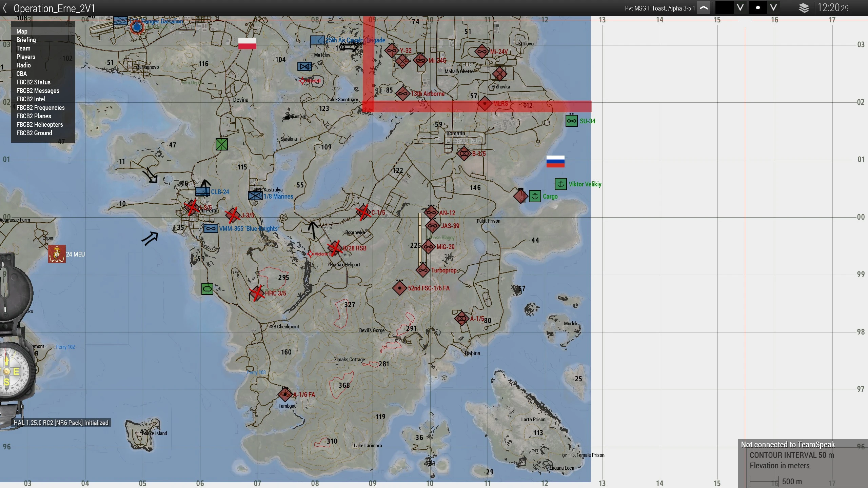Open the Briefing menu entry
The height and width of the screenshot is (488, 868).
pos(26,40)
